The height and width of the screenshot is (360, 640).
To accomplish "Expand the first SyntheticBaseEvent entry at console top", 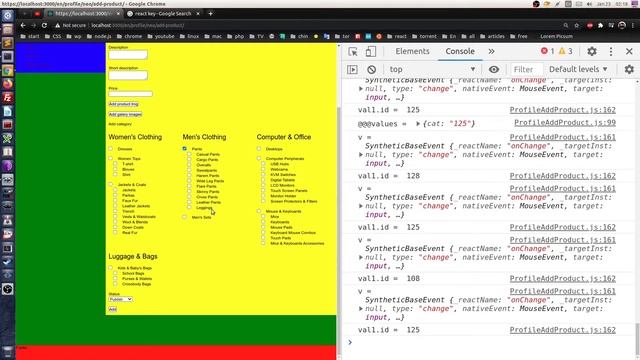I will point(361,89).
